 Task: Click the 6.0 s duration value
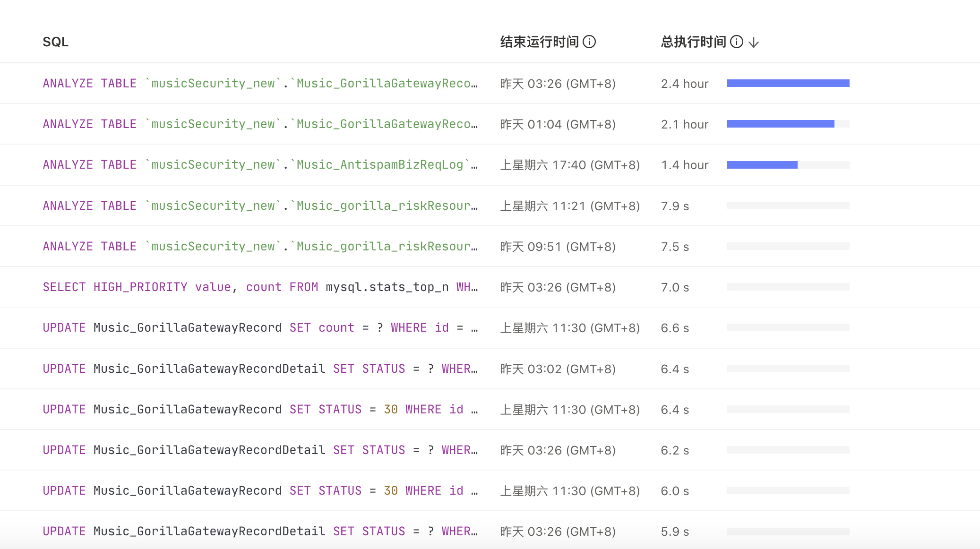[x=675, y=491]
